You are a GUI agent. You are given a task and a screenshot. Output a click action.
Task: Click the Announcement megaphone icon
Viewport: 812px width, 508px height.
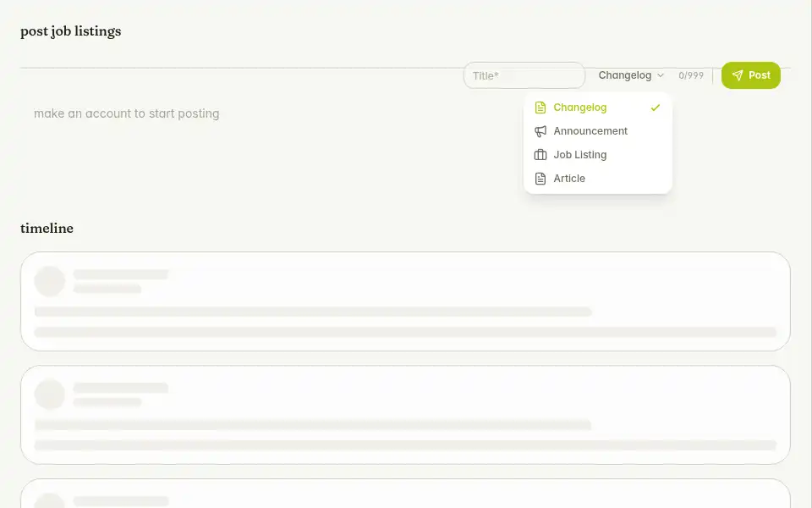[540, 131]
